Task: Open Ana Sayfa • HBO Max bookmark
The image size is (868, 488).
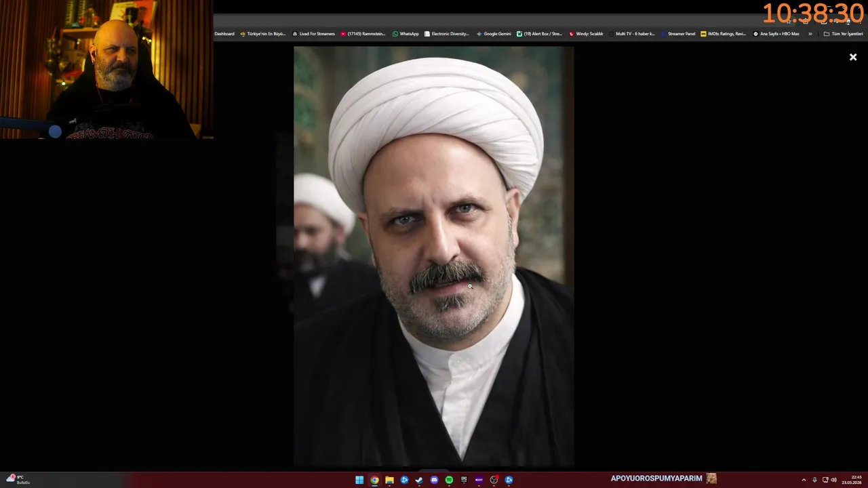Action: click(776, 34)
